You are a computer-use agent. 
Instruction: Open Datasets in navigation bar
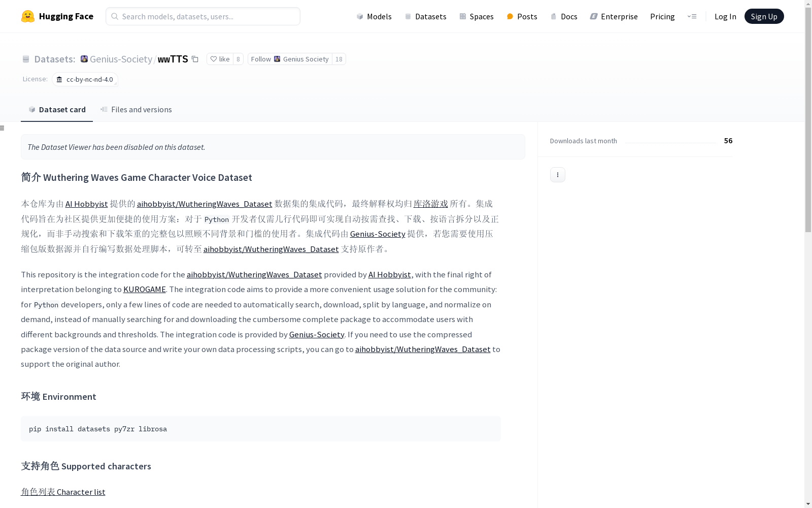[x=425, y=16]
